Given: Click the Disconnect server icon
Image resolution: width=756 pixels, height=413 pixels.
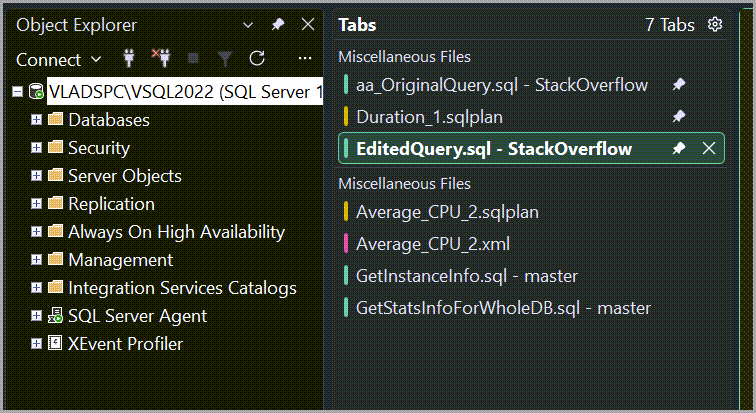Looking at the screenshot, I should (160, 59).
